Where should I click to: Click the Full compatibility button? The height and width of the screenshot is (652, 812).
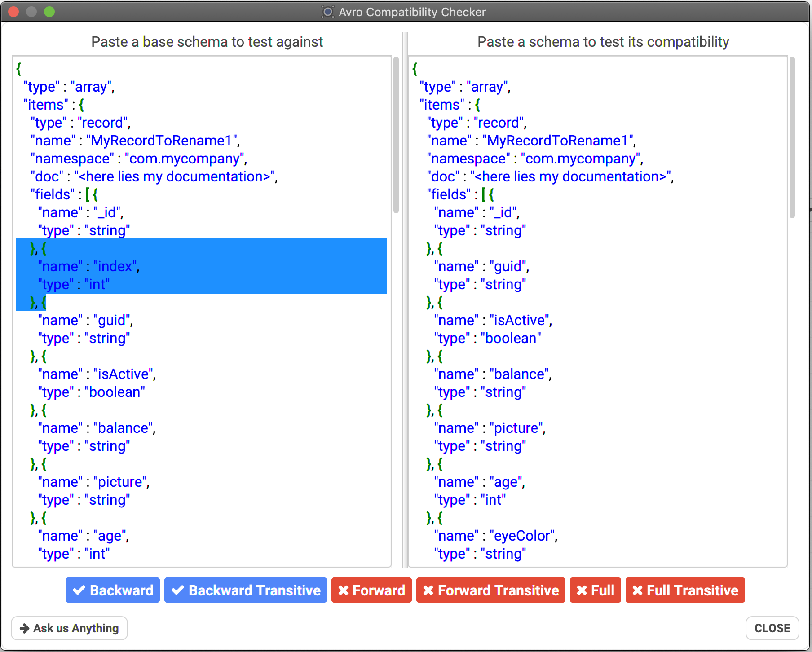pos(596,590)
